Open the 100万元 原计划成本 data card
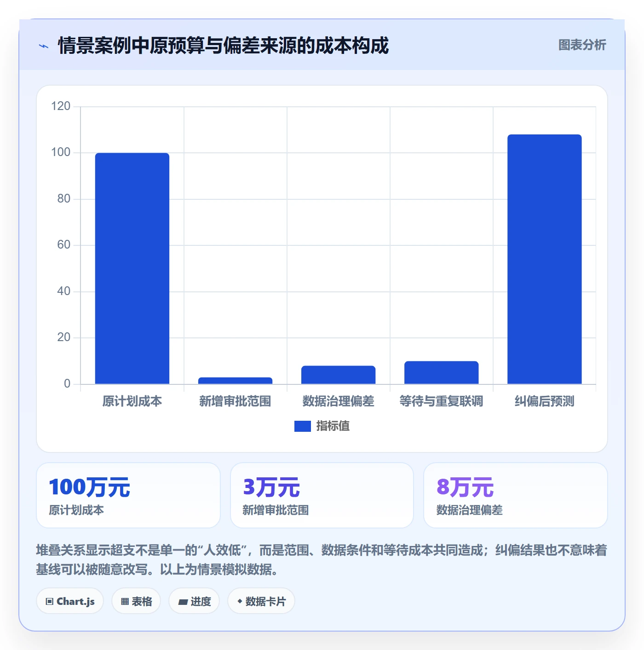Image resolution: width=644 pixels, height=650 pixels. coord(128,495)
